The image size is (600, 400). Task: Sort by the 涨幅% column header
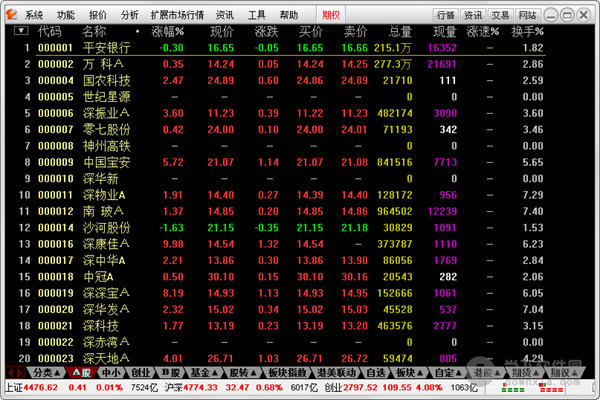[x=168, y=31]
